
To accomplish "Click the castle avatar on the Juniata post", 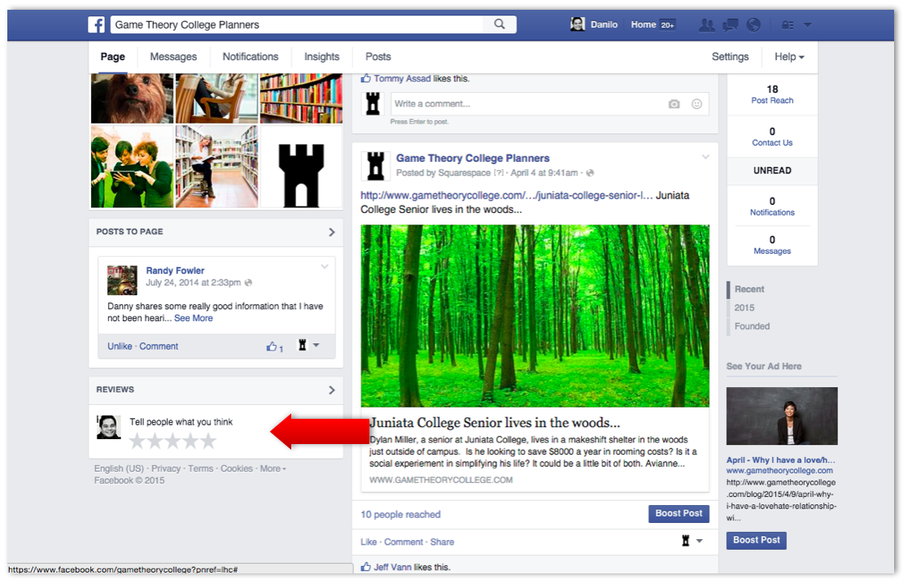I will coord(376,166).
